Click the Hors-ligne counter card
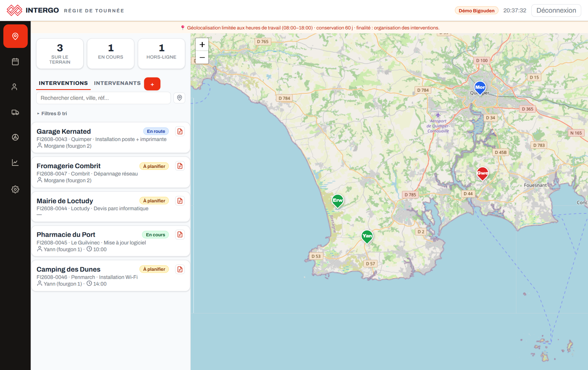The width and height of the screenshot is (588, 370). pos(162,54)
